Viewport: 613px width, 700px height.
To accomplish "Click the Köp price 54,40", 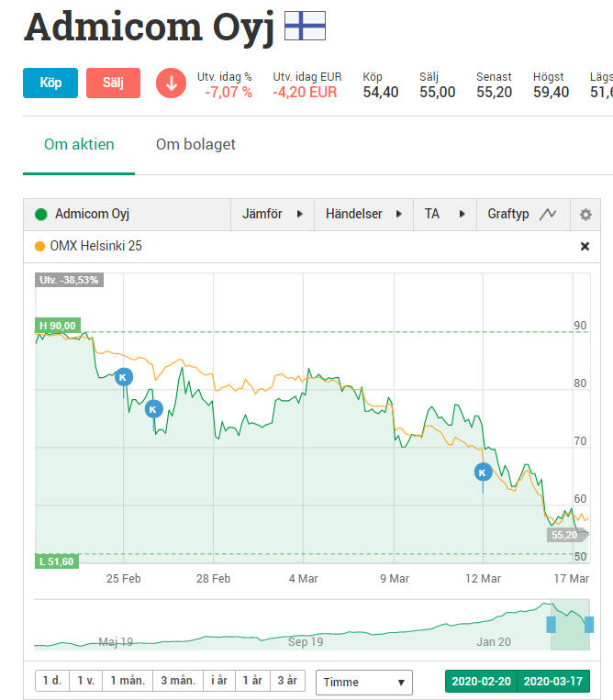I will tap(381, 92).
